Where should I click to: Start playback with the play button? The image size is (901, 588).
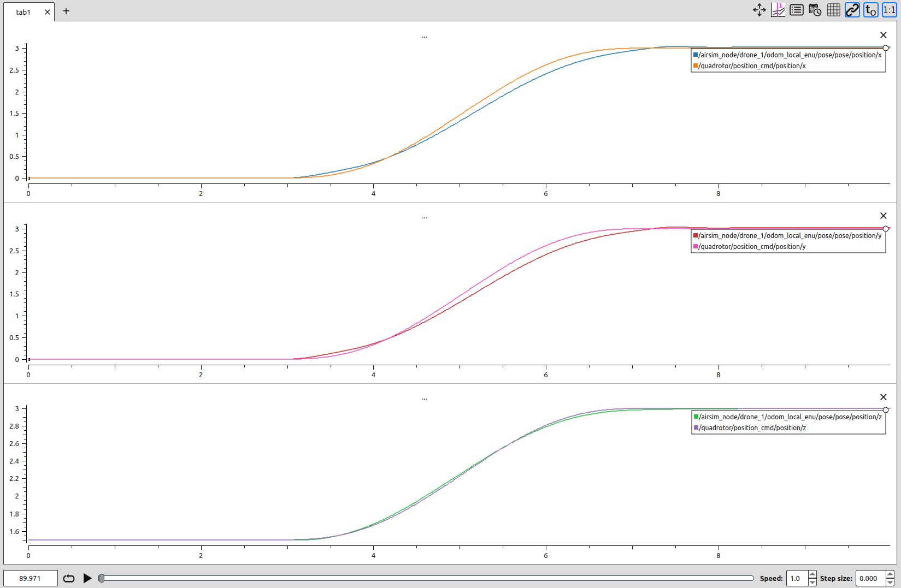click(87, 578)
